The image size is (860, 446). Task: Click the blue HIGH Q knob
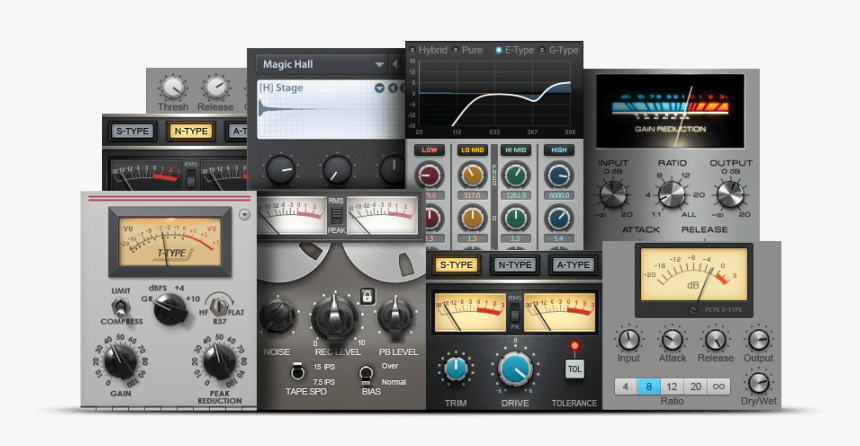point(558,218)
